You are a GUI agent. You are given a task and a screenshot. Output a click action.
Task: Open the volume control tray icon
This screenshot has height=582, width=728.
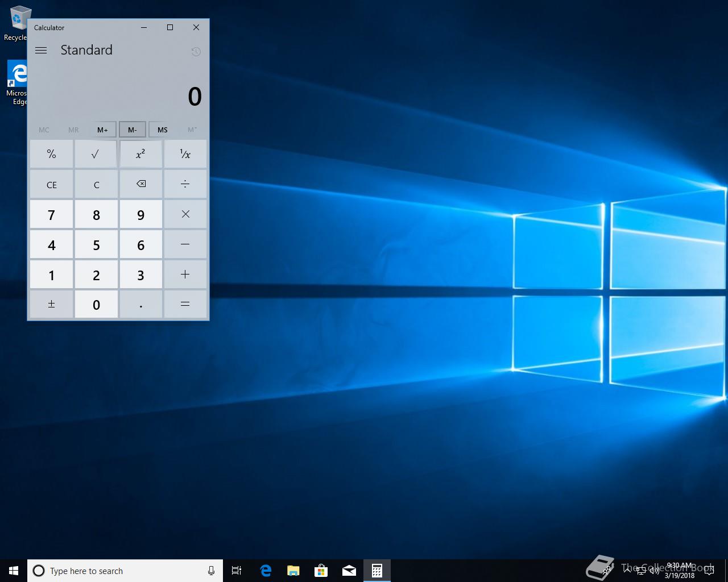(654, 571)
